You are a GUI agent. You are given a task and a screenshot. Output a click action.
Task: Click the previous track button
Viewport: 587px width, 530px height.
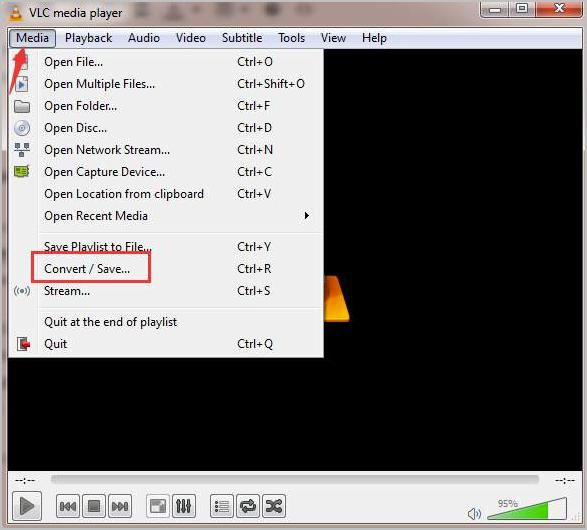pyautogui.click(x=68, y=506)
